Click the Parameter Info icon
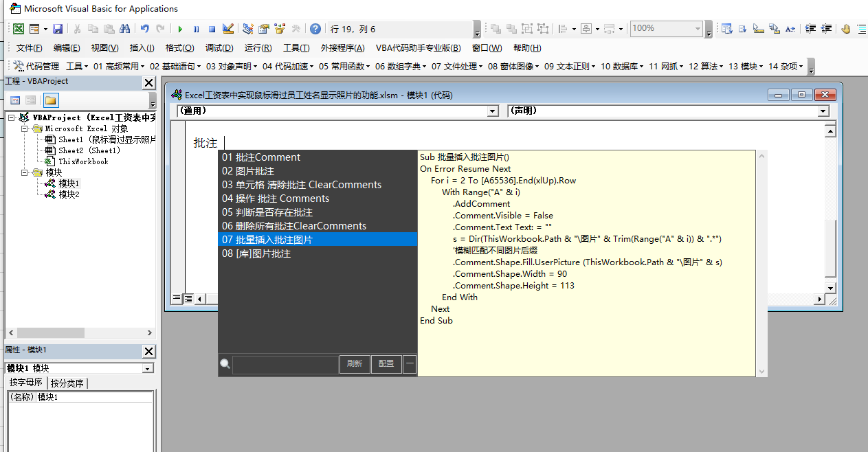868x452 pixels. click(x=775, y=29)
